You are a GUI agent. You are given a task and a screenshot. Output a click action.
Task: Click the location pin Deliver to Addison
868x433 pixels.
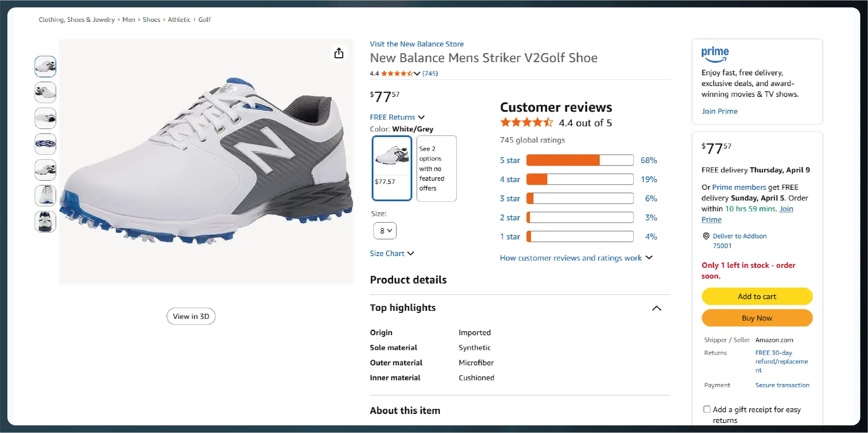tap(706, 236)
